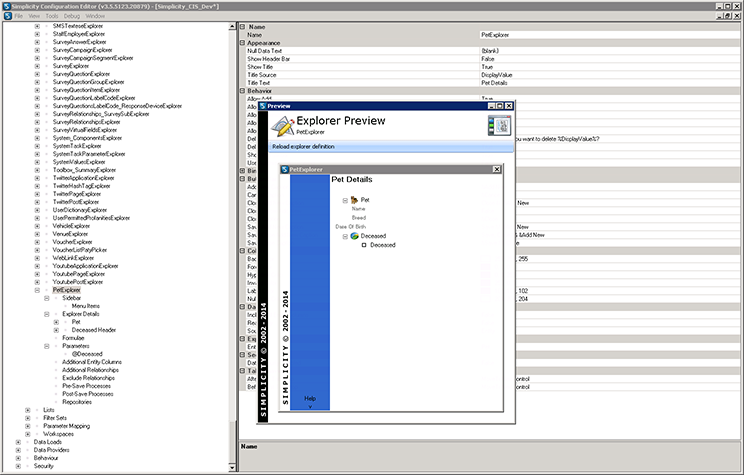The image size is (744, 475).
Task: Maximize the Preview window
Action: (500, 106)
